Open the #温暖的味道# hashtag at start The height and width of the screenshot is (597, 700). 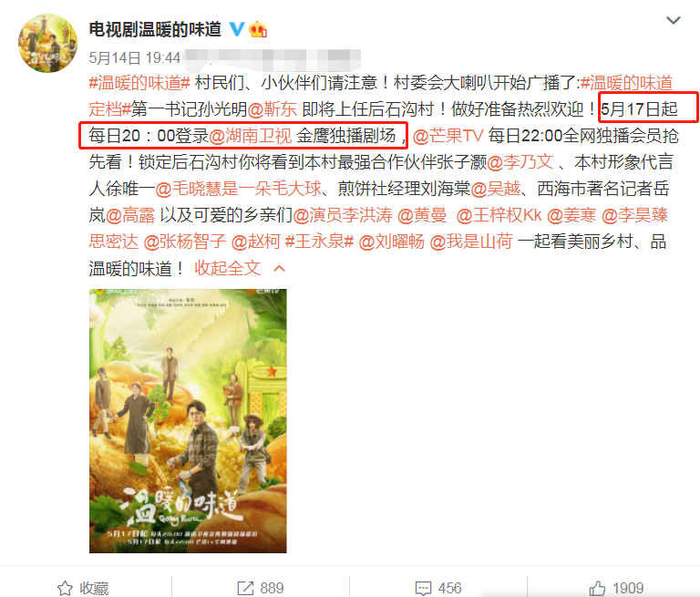pos(139,83)
